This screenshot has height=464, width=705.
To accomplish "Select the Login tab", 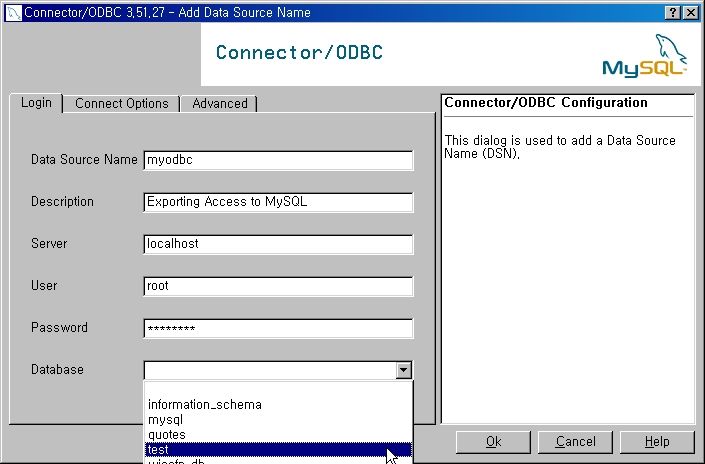I will (x=36, y=103).
